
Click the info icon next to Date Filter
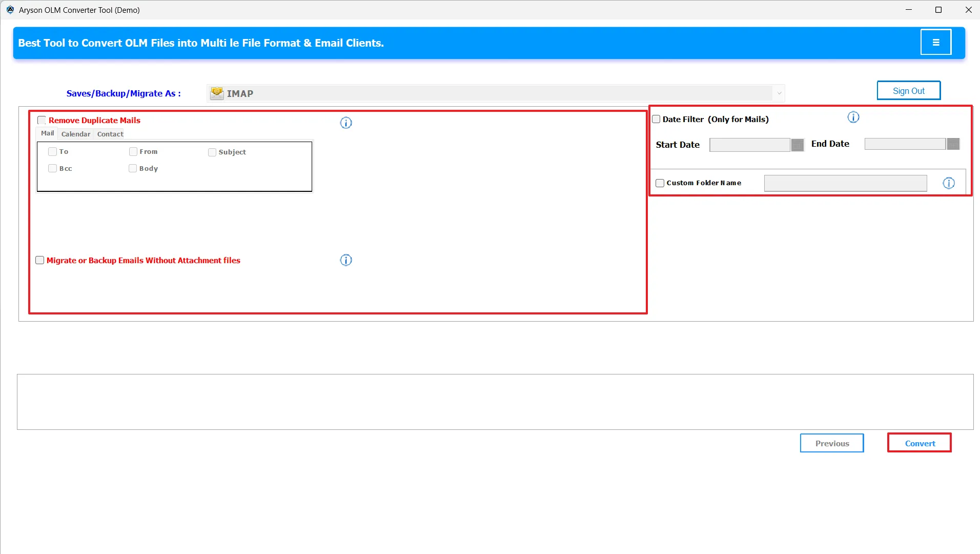853,117
